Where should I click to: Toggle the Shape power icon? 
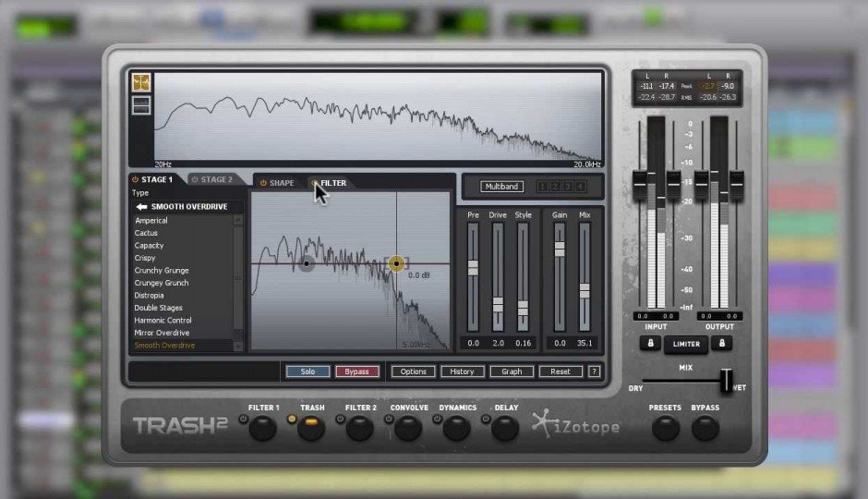[263, 183]
